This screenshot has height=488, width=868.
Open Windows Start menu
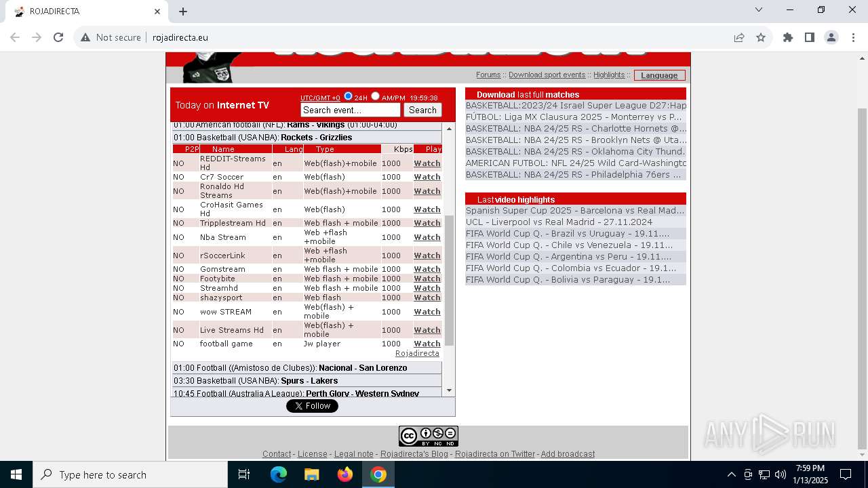pos(16,474)
